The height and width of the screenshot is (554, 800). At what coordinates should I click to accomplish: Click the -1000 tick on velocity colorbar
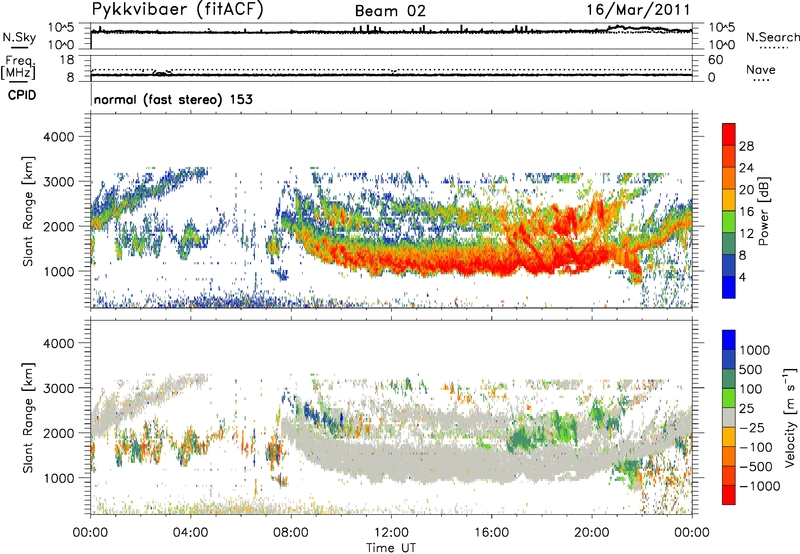click(x=760, y=486)
